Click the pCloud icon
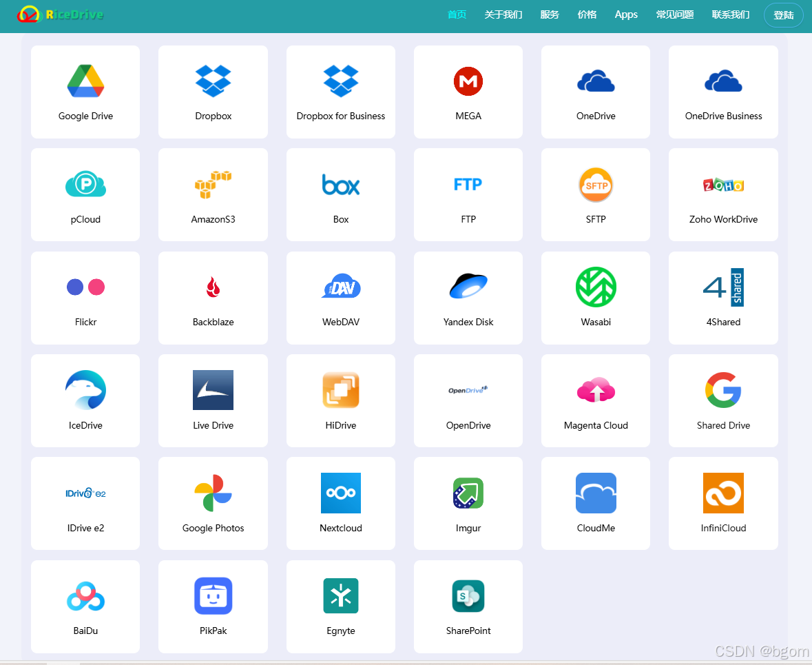The height and width of the screenshot is (665, 812). tap(85, 184)
